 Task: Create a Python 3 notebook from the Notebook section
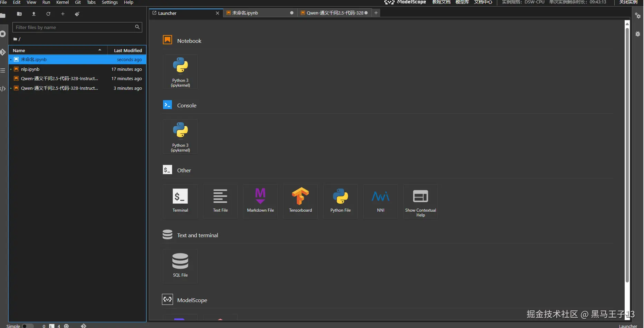pos(180,72)
